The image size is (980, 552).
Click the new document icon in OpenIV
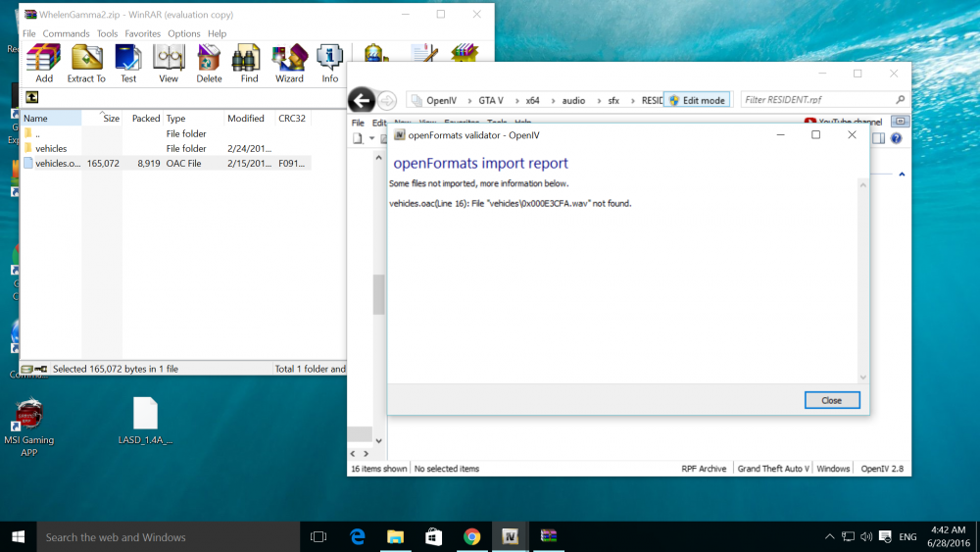[358, 138]
